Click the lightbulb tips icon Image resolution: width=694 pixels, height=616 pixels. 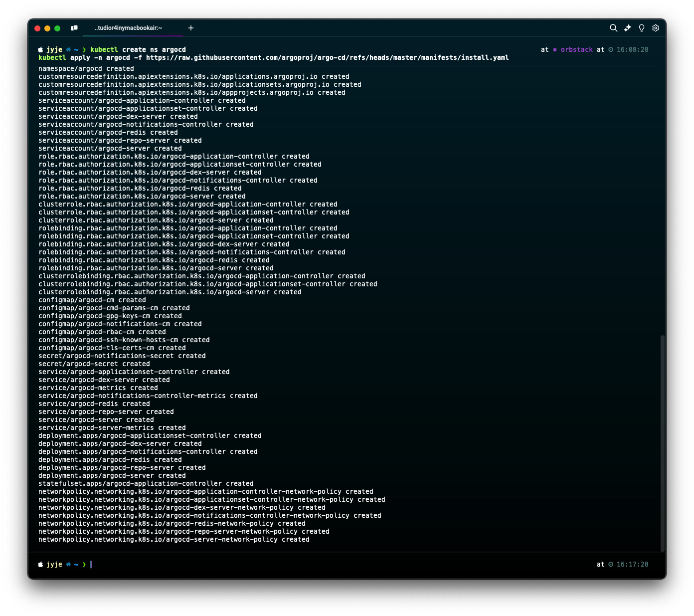[x=642, y=28]
